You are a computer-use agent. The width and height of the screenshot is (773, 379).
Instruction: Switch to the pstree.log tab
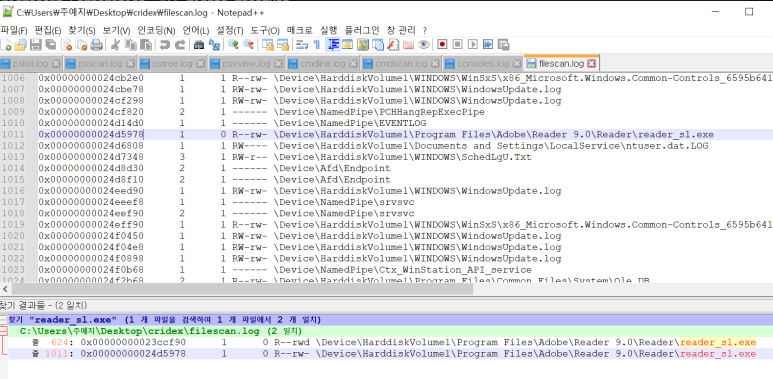(172, 64)
